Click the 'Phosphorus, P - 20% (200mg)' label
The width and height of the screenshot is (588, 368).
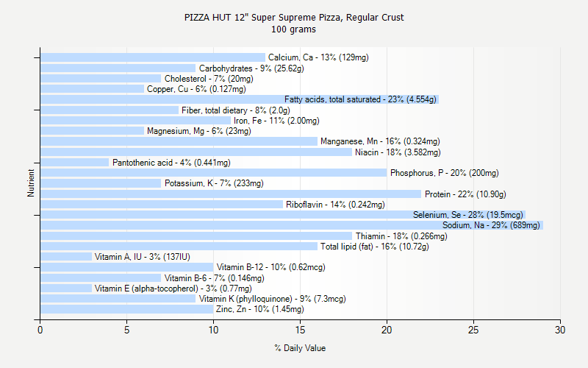[x=445, y=173]
